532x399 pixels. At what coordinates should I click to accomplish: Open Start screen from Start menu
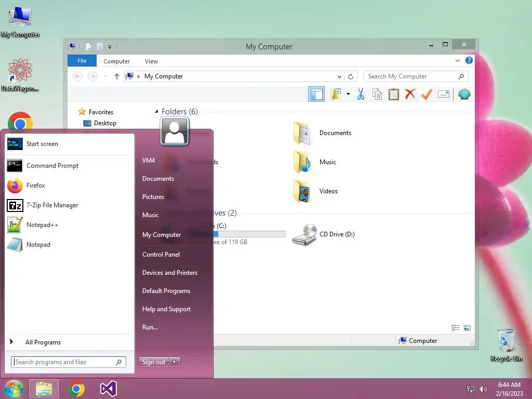[68, 144]
